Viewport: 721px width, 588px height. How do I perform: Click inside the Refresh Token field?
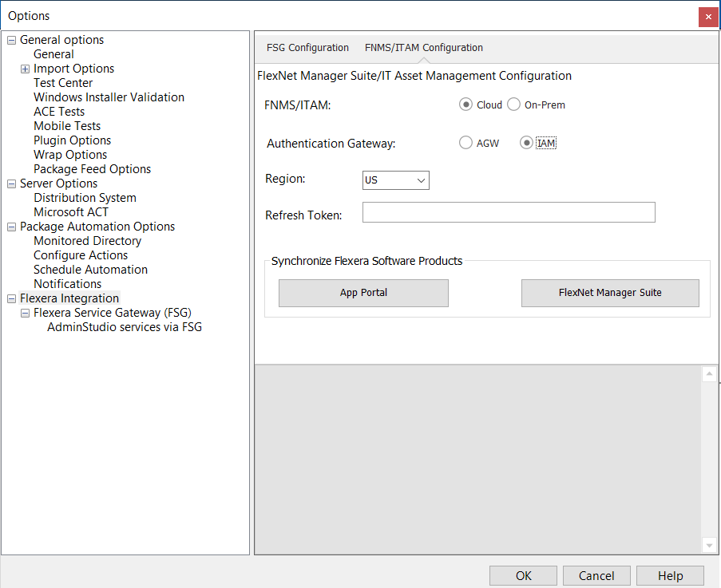coord(509,212)
